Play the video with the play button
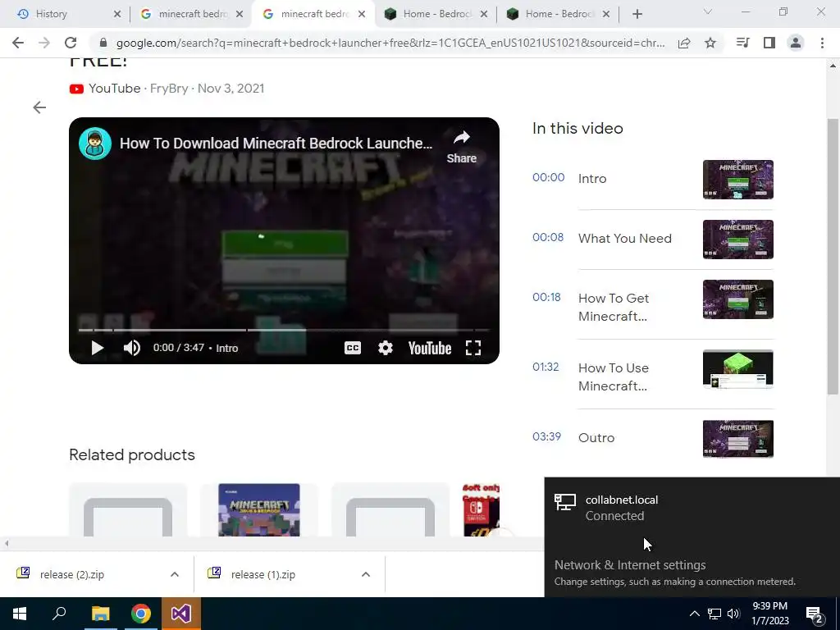840x630 pixels. click(97, 348)
